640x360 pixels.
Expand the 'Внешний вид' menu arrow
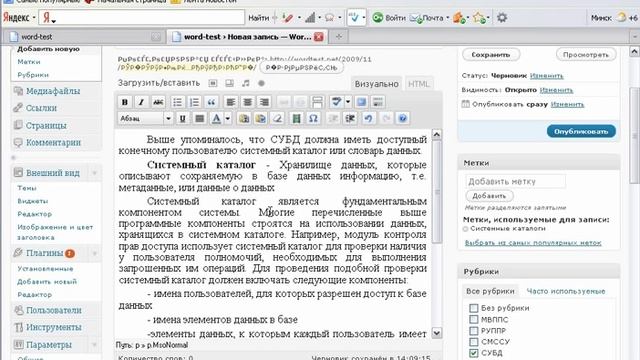pyautogui.click(x=95, y=173)
